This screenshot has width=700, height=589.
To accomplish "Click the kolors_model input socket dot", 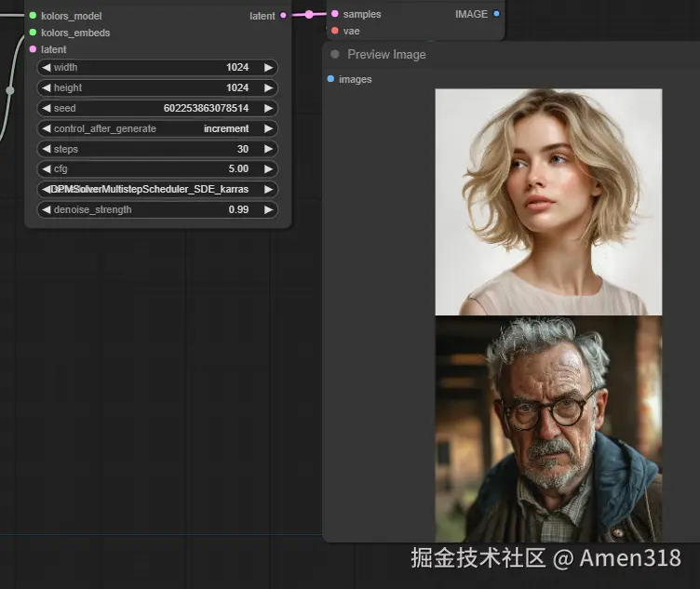I will point(33,16).
